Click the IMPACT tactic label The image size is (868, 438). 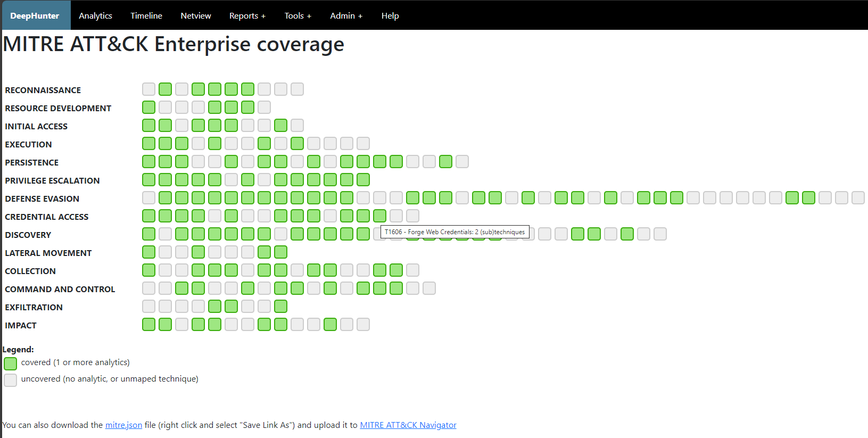click(x=21, y=325)
